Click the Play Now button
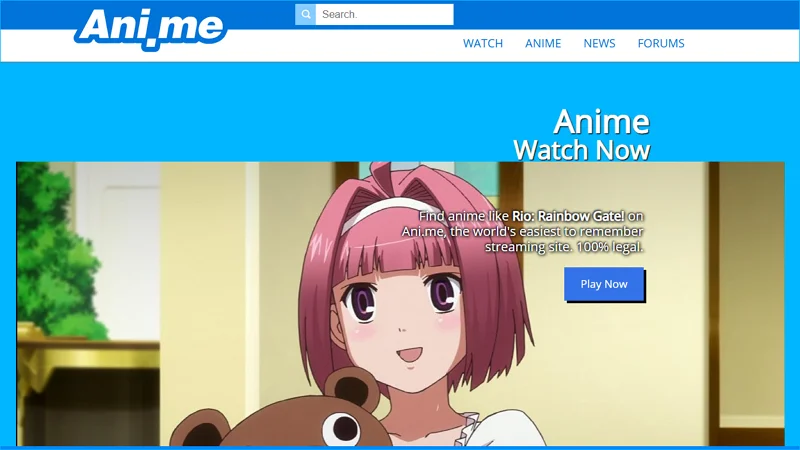800x450 pixels. tap(604, 284)
